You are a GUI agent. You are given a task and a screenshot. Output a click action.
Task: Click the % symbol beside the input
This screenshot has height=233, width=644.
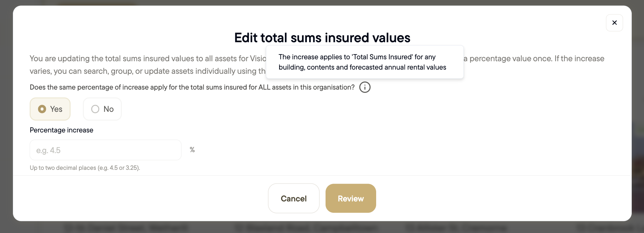192,150
